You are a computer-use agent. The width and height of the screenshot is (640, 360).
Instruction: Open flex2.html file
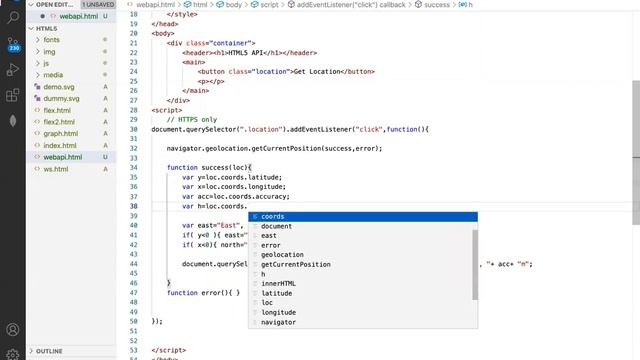pyautogui.click(x=59, y=122)
